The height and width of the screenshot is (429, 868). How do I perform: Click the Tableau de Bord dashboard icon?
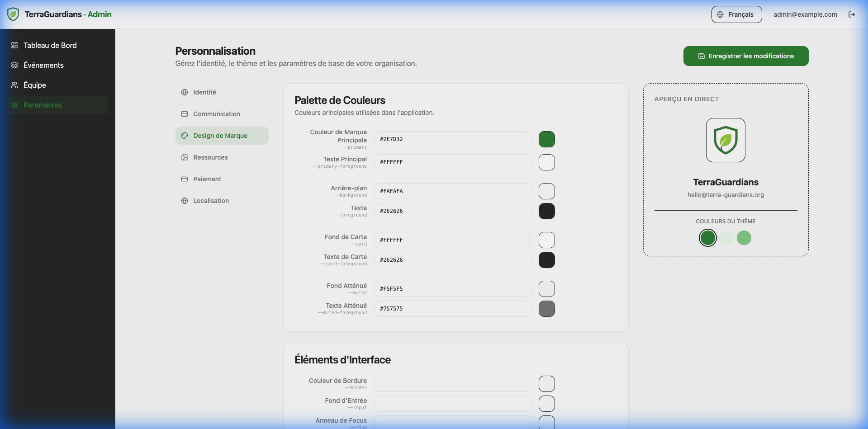coord(14,45)
